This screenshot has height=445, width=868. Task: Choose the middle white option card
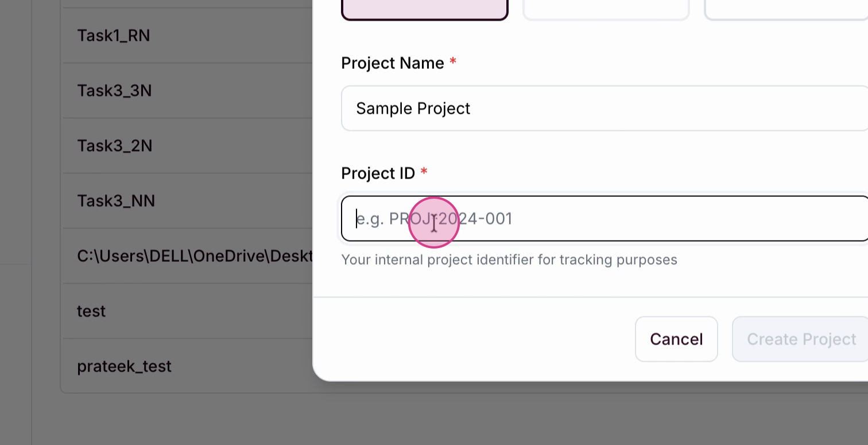606,9
